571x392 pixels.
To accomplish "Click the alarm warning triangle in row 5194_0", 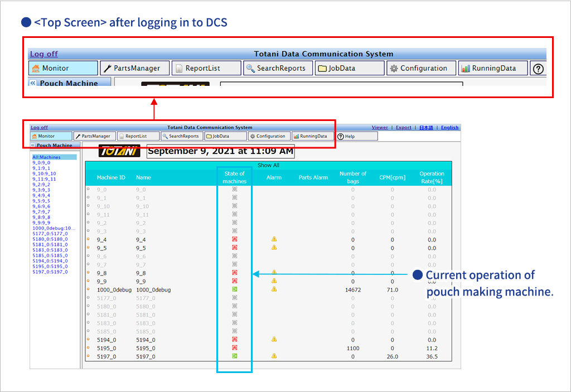I will (274, 339).
